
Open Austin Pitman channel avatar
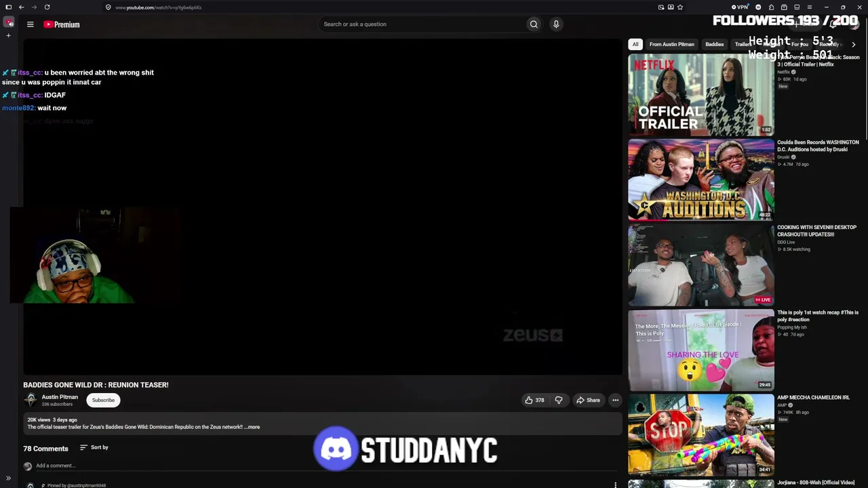pyautogui.click(x=31, y=400)
